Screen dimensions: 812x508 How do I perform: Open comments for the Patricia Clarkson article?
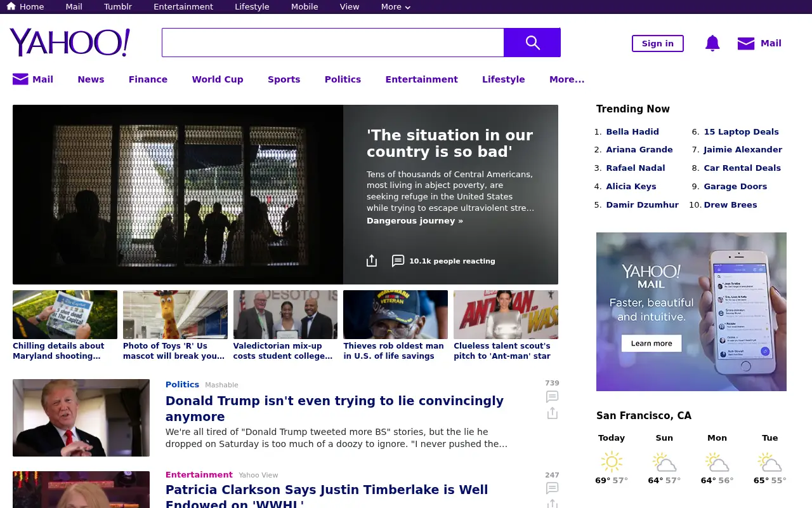tap(552, 488)
